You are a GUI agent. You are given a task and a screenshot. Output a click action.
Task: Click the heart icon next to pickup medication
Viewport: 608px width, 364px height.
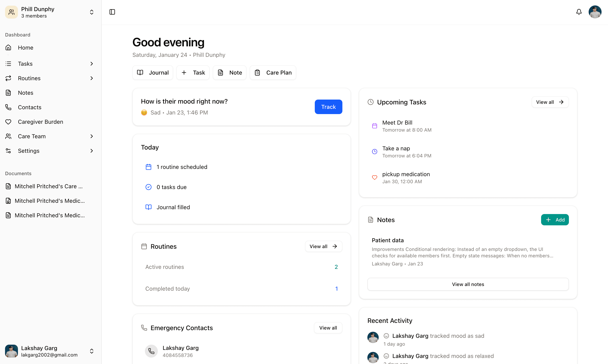pos(374,177)
